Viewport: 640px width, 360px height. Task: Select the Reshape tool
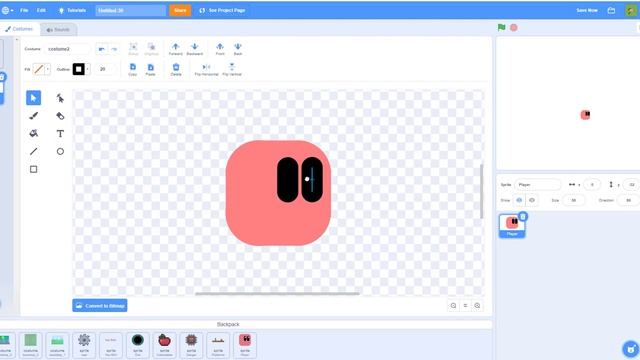pos(60,98)
